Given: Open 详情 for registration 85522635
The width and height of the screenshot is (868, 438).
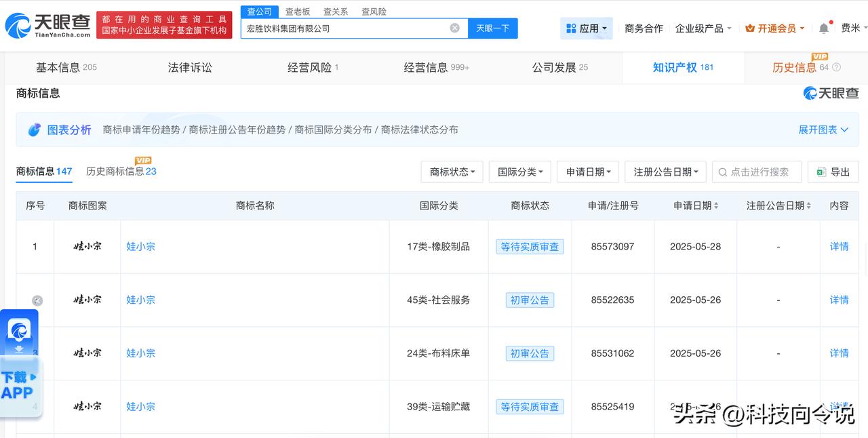Looking at the screenshot, I should pos(840,300).
